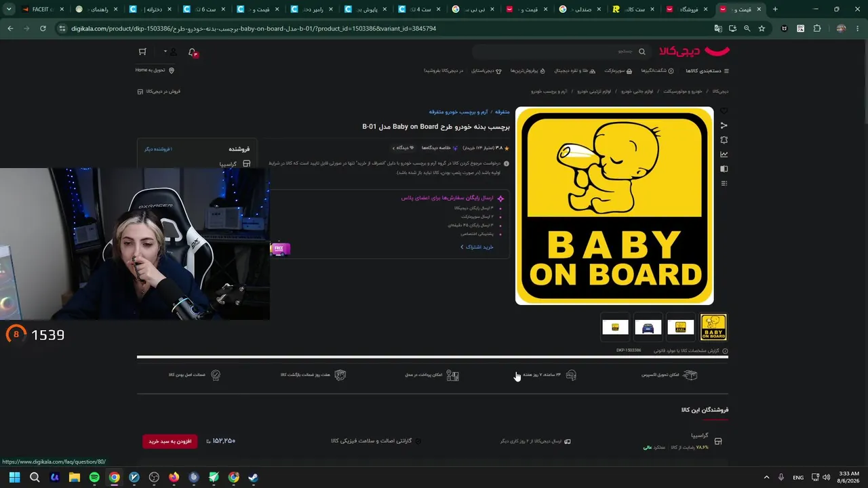
Task: Click the ENG language indicator
Action: [798, 477]
